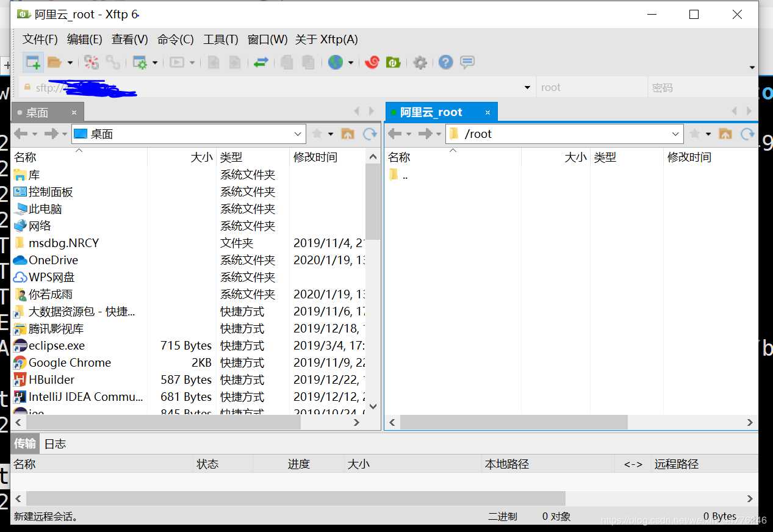Click local pane forward arrow
This screenshot has width=773, height=532.
pos(52,134)
